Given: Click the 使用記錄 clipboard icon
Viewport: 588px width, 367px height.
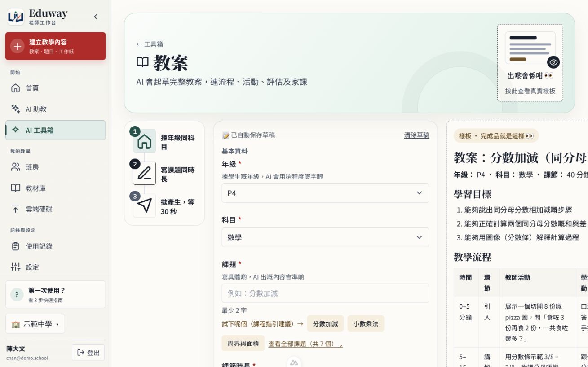Looking at the screenshot, I should (x=16, y=246).
